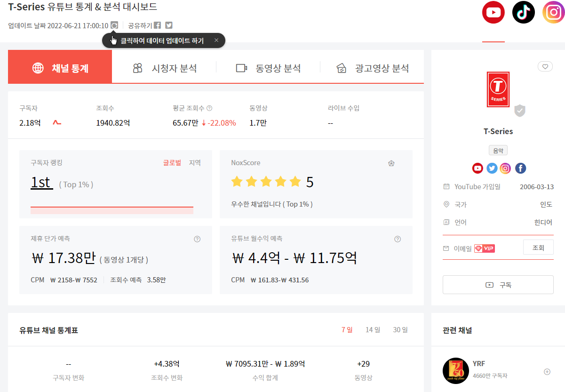Click the +29 videos value
Screen dimensions: 565x392
coord(364,364)
